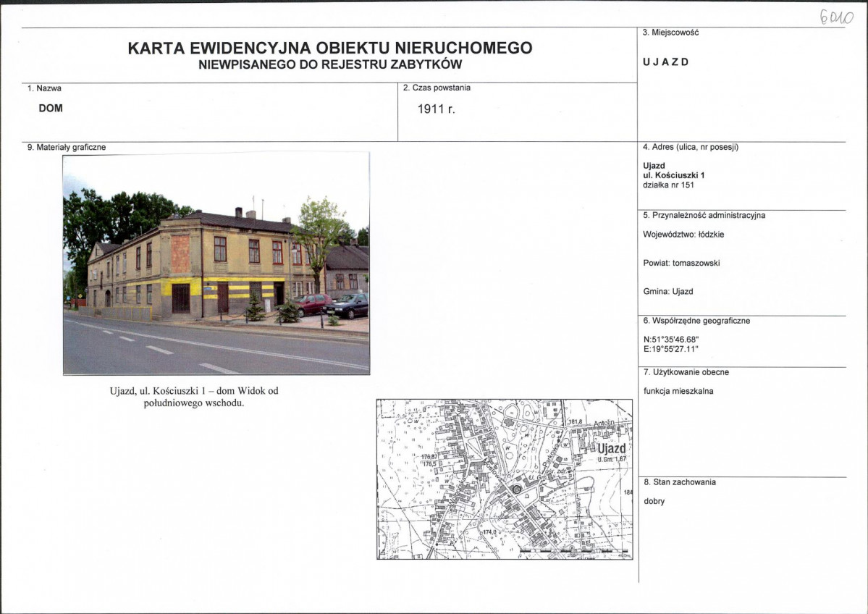Click the bold "Ujazd" in the address field
The image size is (868, 614).
(x=654, y=166)
